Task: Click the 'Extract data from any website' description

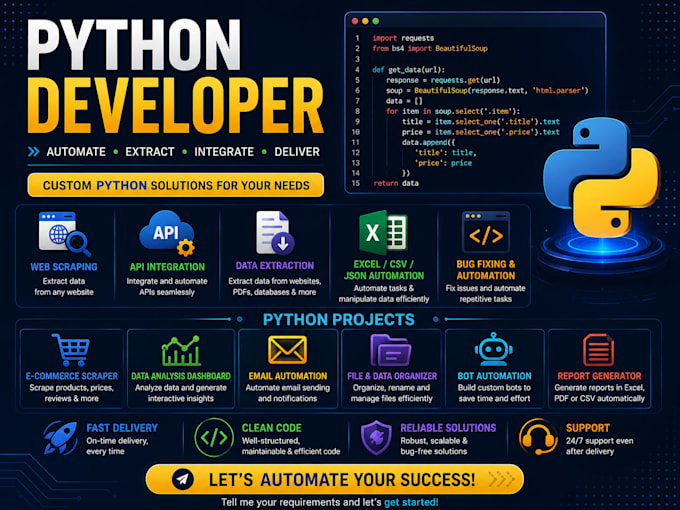Action: click(64, 287)
